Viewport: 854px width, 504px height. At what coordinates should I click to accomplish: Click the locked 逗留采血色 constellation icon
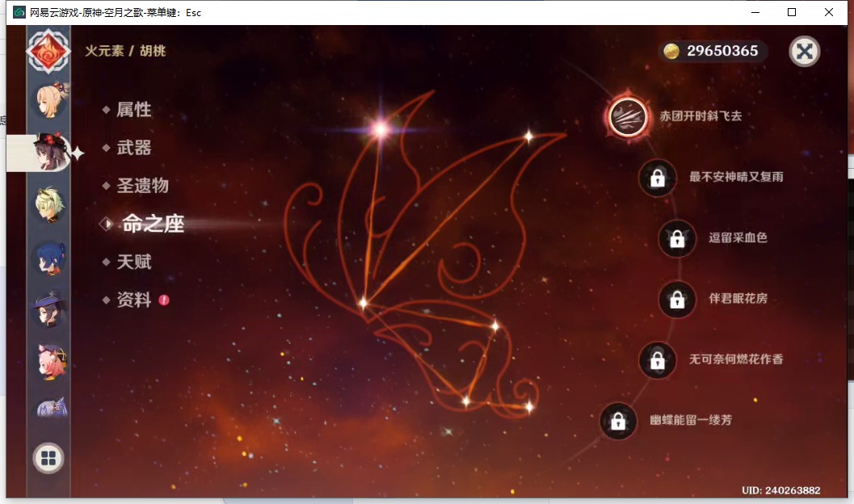[x=677, y=238]
